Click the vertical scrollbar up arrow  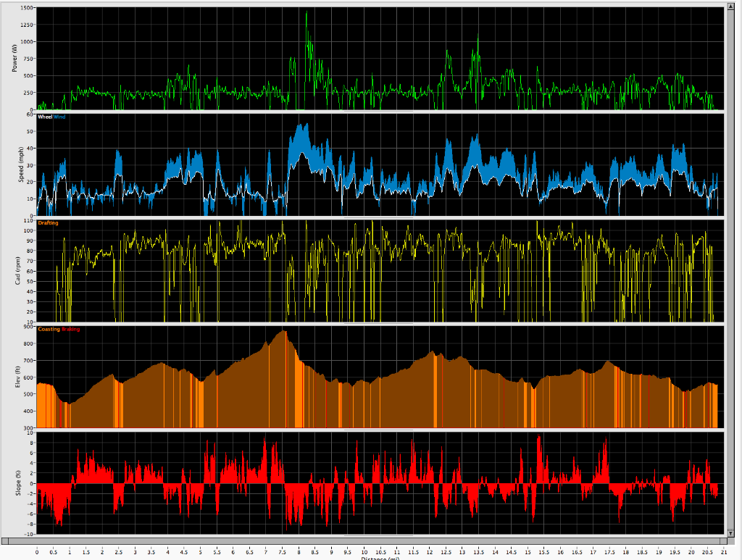click(731, 8)
